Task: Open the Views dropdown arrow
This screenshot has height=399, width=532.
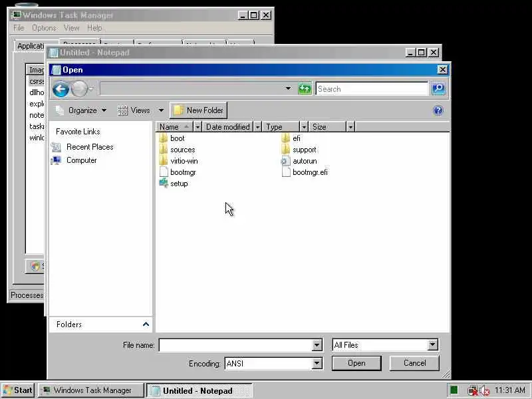Action: tap(161, 110)
